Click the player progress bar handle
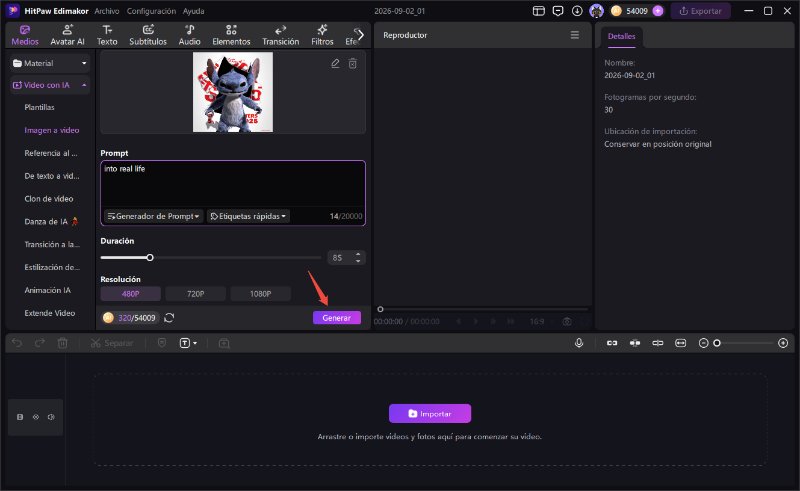Viewport: 800px width, 491px height. click(380, 309)
